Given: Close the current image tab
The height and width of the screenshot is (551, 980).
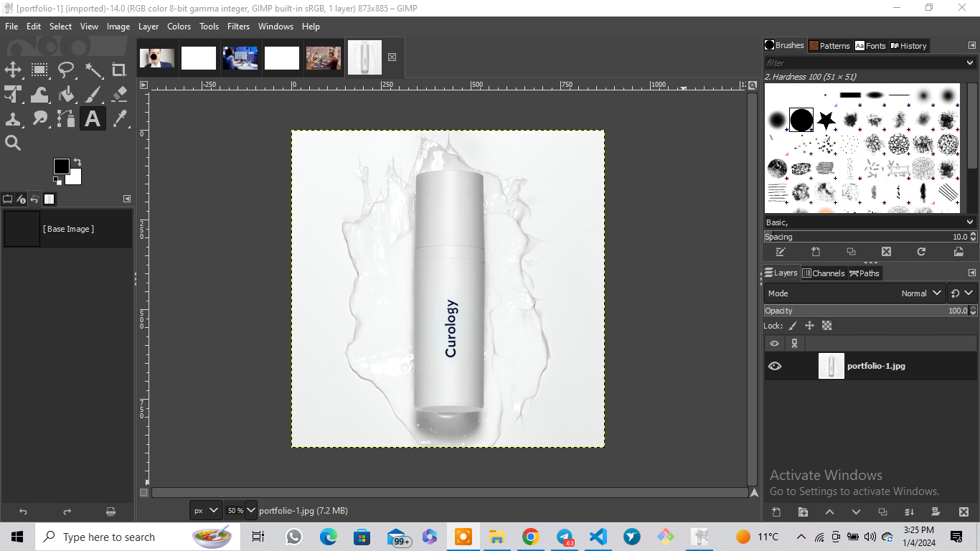Looking at the screenshot, I should point(392,57).
